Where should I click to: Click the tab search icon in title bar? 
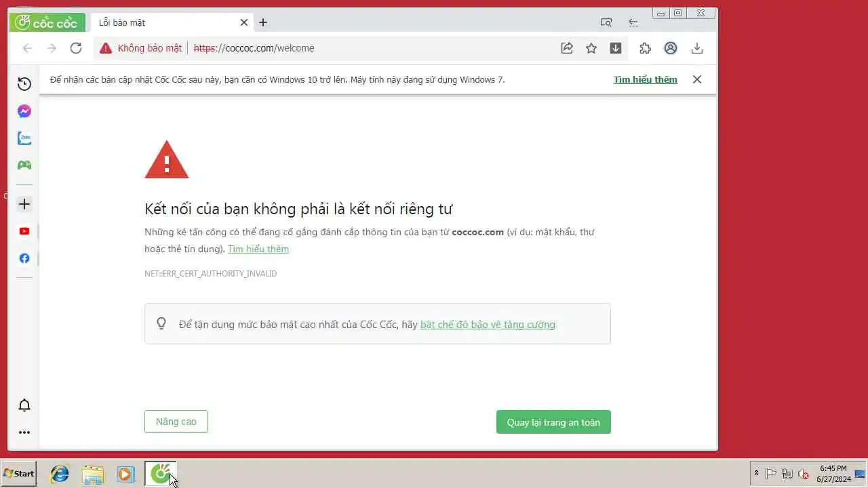click(606, 22)
